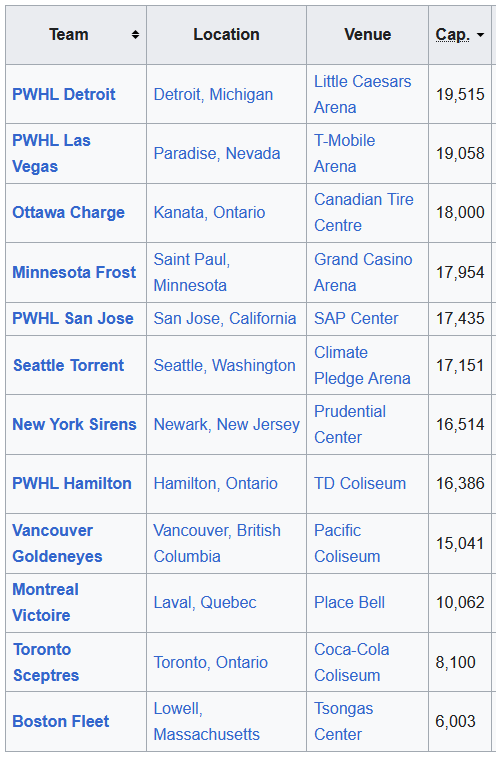Click the Newark, New Jersey link
Screen dimensions: 496x757
pyautogui.click(x=227, y=424)
